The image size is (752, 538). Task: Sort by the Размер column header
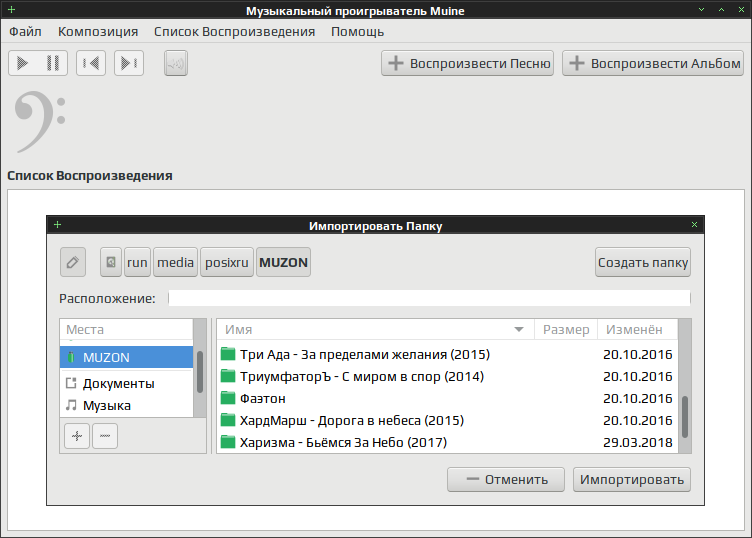[x=566, y=329]
